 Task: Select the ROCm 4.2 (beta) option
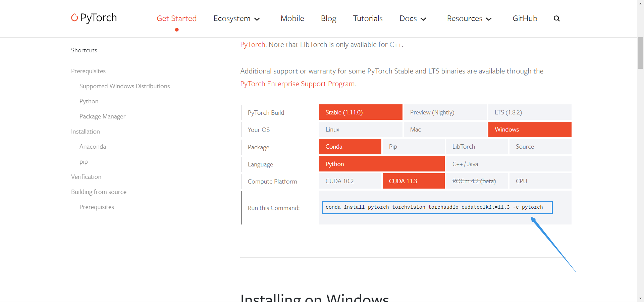pos(477,181)
